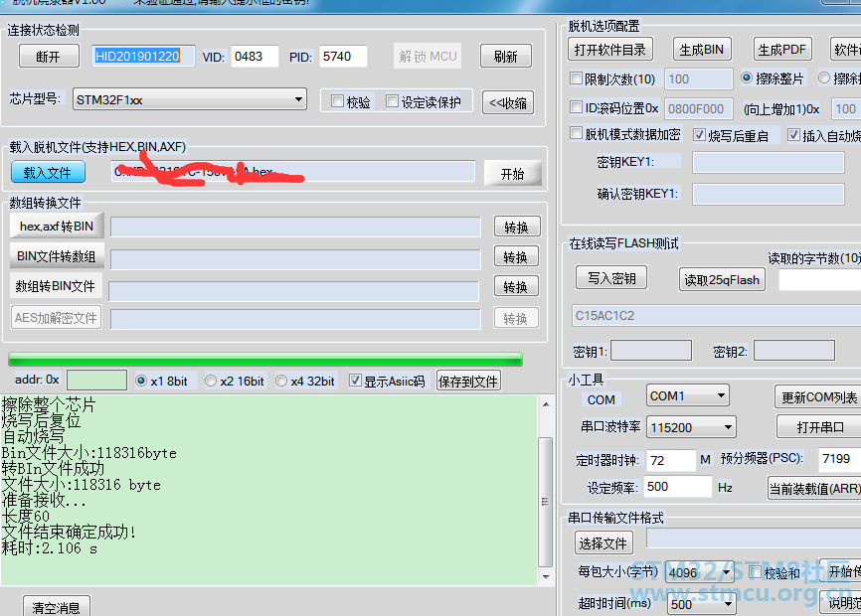The height and width of the screenshot is (616, 861).
Task: Toggle the 显示Asiic码 checkbox
Action: pyautogui.click(x=356, y=381)
